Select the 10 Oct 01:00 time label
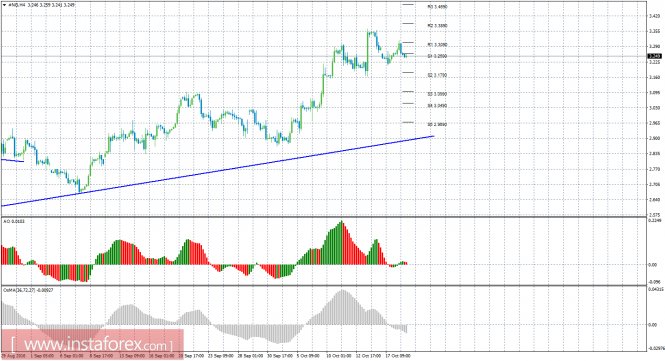665x361 pixels. tap(338, 355)
